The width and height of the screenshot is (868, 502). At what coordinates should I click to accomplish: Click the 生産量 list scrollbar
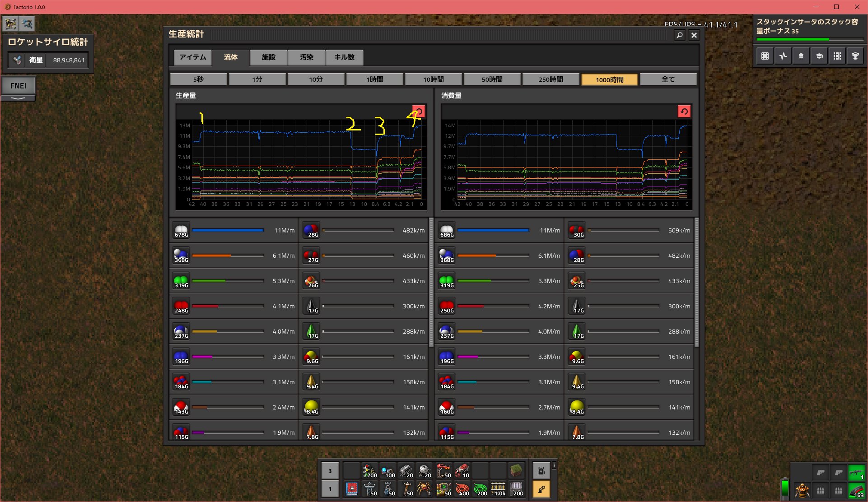click(431, 282)
